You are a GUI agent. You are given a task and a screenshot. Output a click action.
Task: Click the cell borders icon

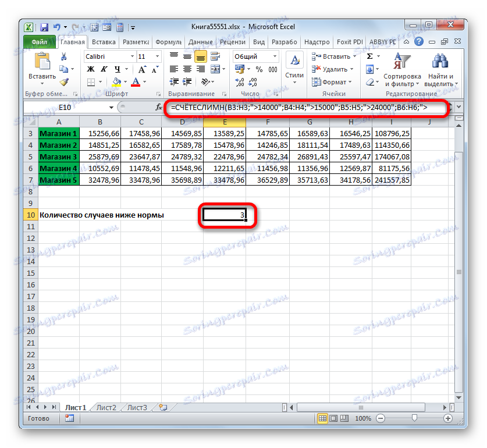point(91,82)
